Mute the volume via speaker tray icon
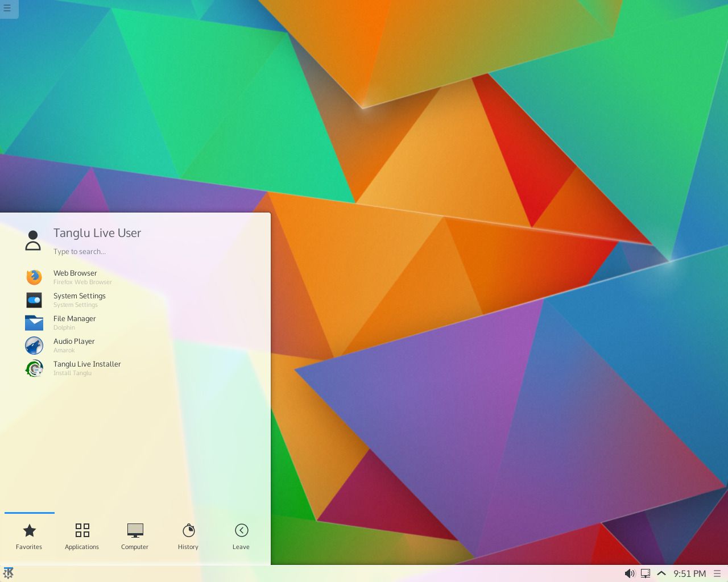The width and height of the screenshot is (728, 582). [x=630, y=573]
